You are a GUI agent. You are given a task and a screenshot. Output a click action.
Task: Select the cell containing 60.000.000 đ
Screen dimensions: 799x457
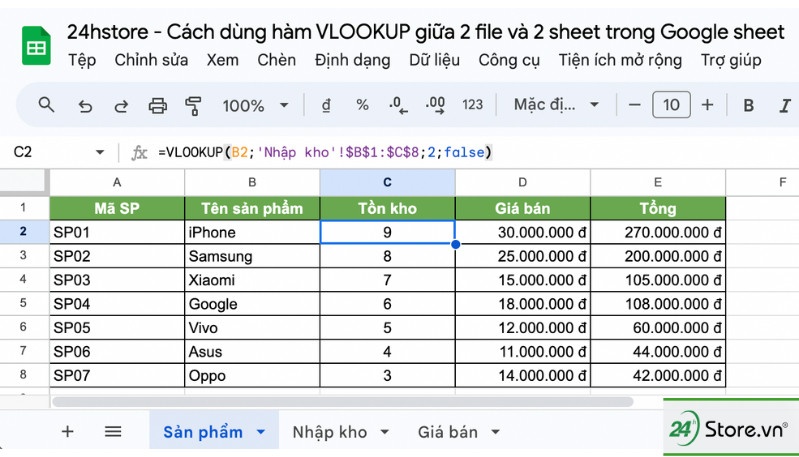[x=658, y=328]
